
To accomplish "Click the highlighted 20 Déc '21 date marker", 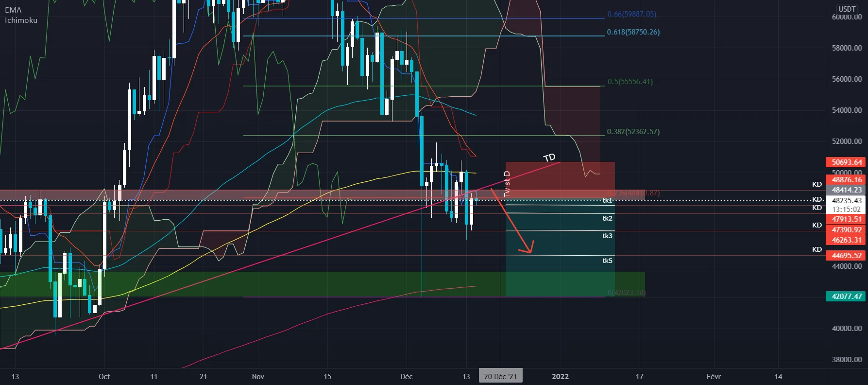I will (501, 376).
